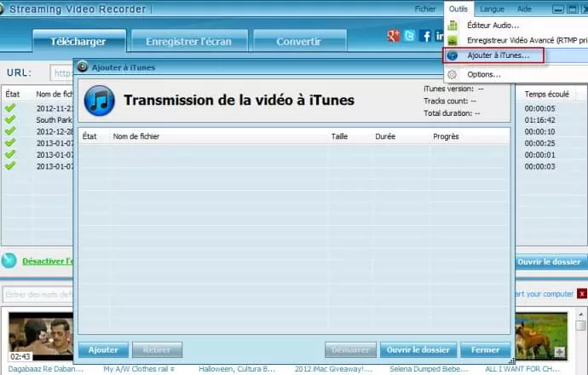Click the dialog resize grip corner
The width and height of the screenshot is (588, 375).
pos(511,361)
